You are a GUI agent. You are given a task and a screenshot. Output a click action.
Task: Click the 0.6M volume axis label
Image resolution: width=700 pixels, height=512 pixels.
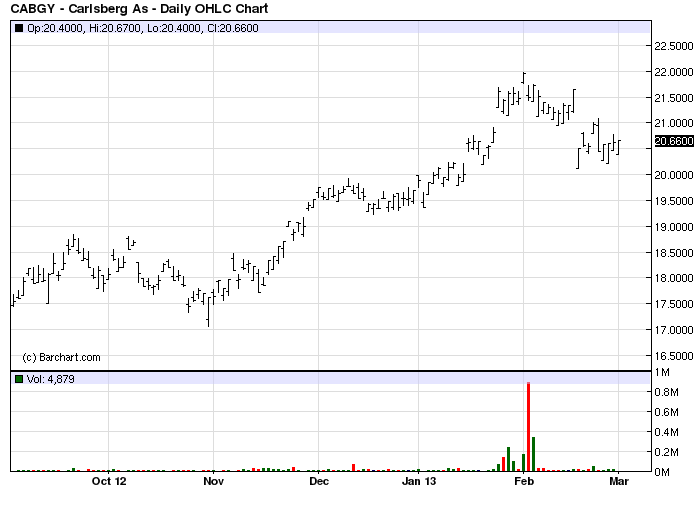tap(666, 412)
